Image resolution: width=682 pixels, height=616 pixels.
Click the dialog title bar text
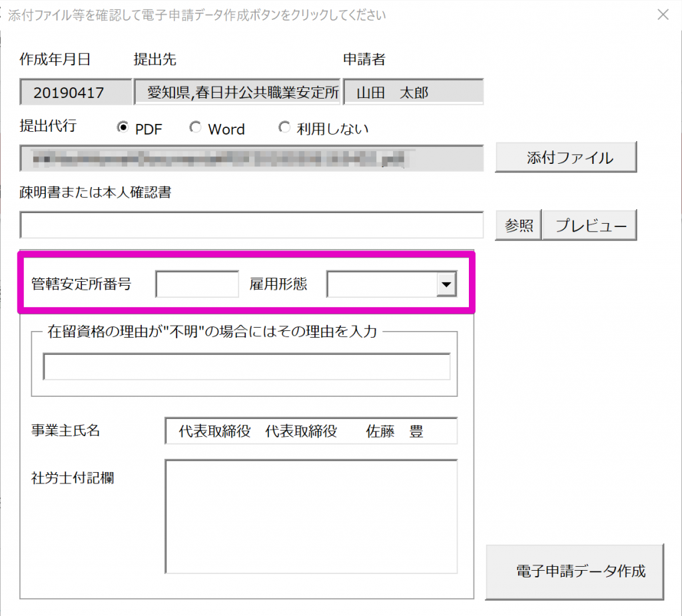click(x=197, y=15)
